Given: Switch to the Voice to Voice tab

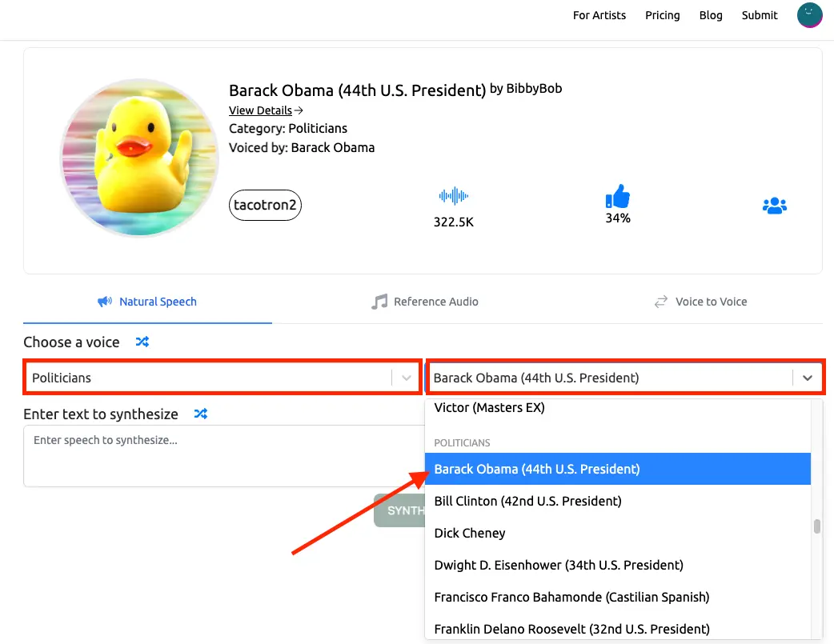Looking at the screenshot, I should point(700,302).
